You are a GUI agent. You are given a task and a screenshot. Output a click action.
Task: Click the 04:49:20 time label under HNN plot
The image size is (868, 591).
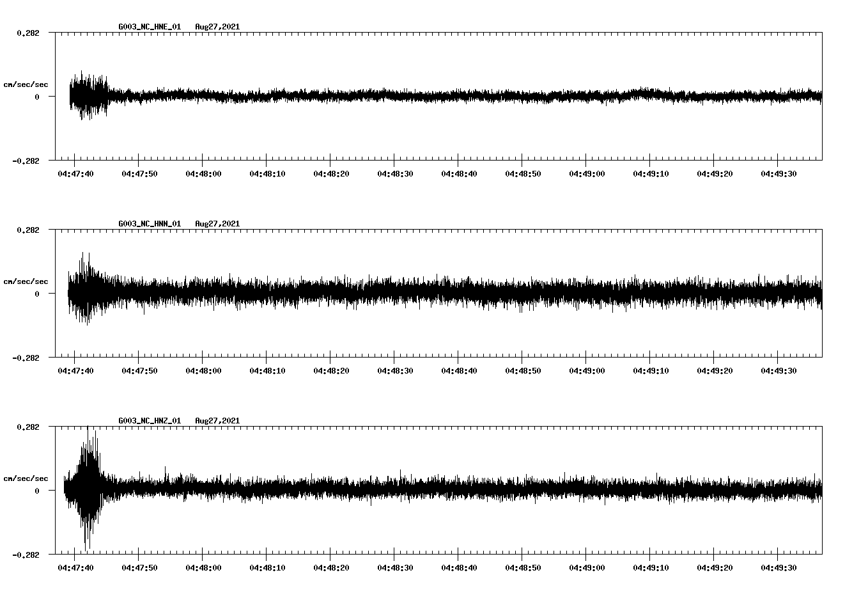coord(715,370)
